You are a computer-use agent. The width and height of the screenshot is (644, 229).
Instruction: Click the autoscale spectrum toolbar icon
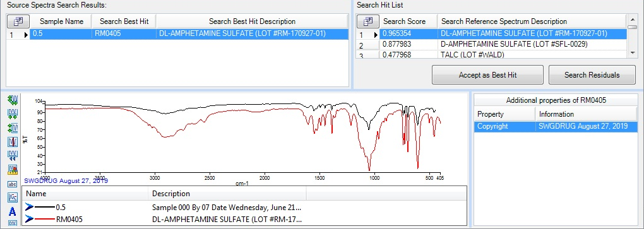coord(13,100)
